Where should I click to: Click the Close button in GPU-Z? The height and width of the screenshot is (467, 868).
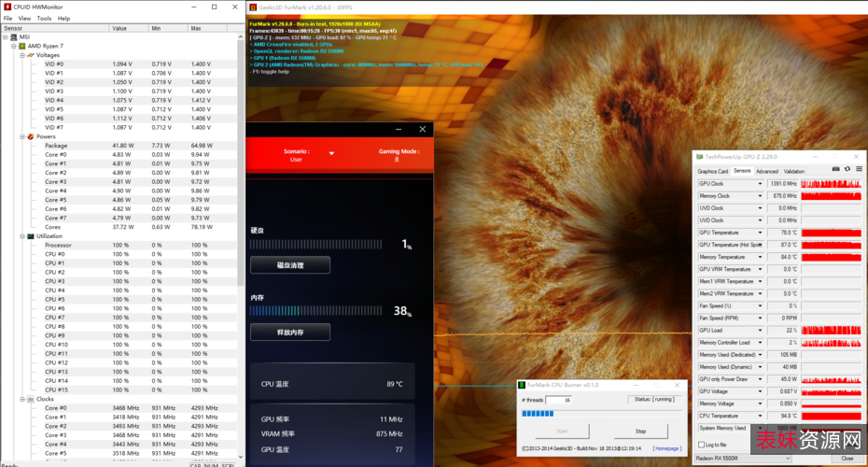[x=847, y=459]
